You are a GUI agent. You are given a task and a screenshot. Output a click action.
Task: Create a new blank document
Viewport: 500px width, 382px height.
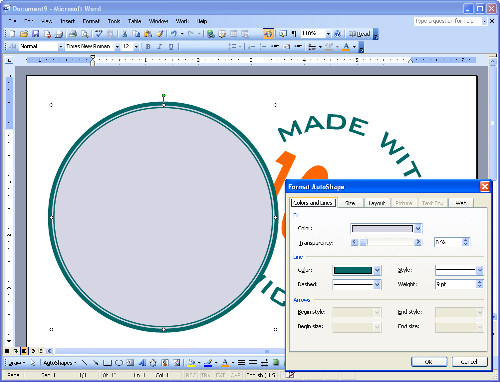12,34
